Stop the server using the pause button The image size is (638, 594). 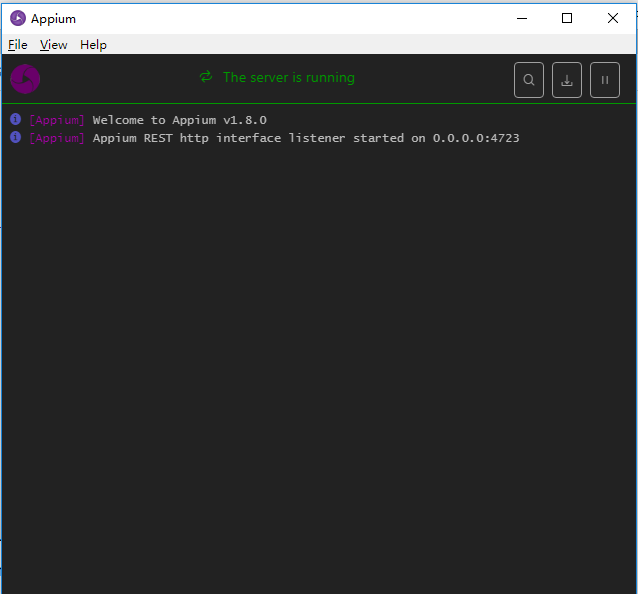pyautogui.click(x=605, y=80)
